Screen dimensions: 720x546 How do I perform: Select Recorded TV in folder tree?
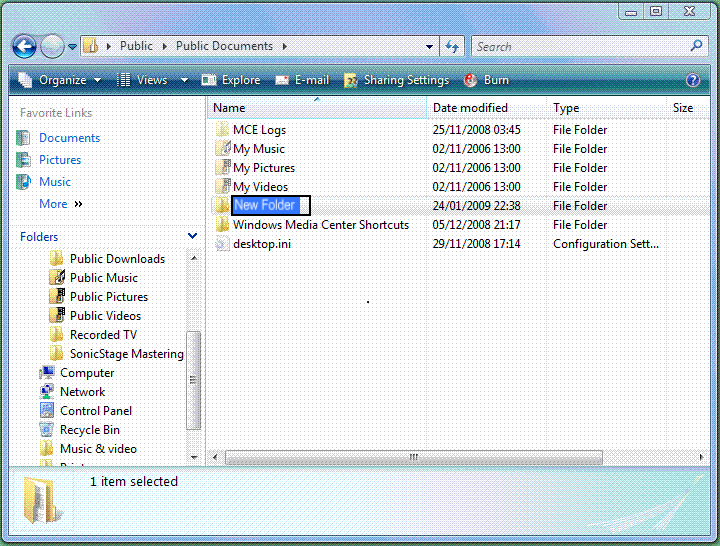pos(103,335)
